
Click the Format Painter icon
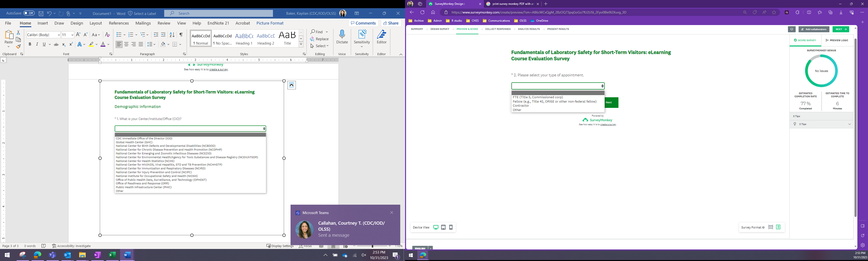point(19,47)
